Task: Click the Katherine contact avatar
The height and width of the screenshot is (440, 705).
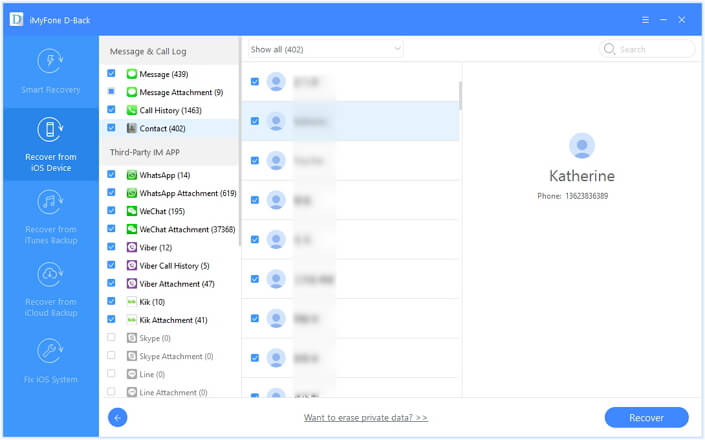Action: click(x=582, y=147)
